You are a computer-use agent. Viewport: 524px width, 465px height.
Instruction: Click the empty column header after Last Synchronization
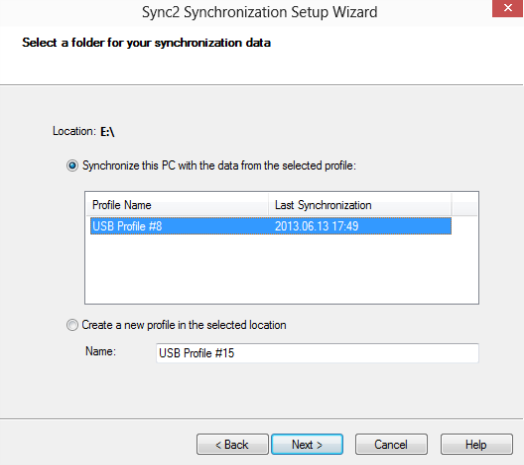pyautogui.click(x=465, y=205)
